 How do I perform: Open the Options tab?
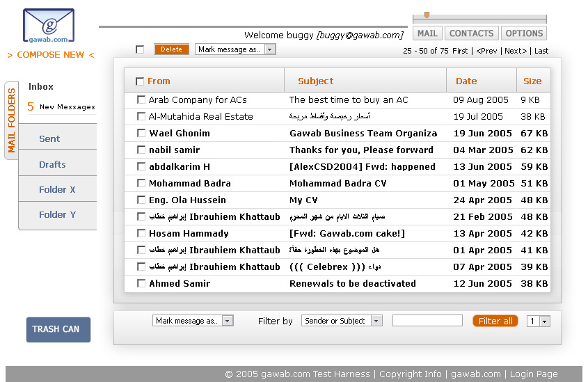point(524,33)
